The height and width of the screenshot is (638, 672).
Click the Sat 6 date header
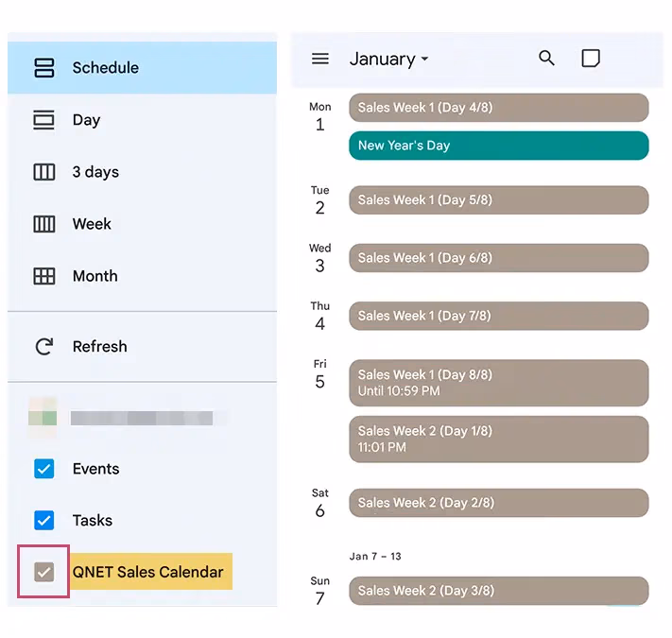click(x=320, y=503)
